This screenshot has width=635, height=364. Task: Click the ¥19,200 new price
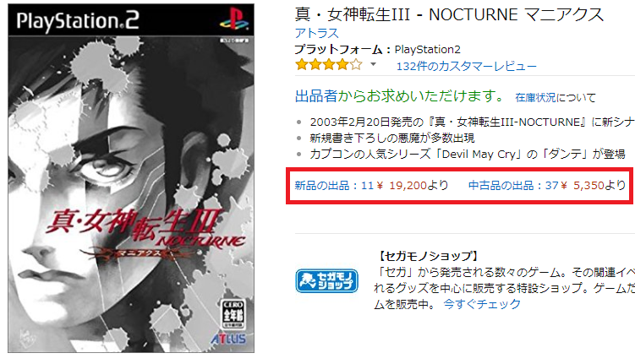pyautogui.click(x=402, y=186)
